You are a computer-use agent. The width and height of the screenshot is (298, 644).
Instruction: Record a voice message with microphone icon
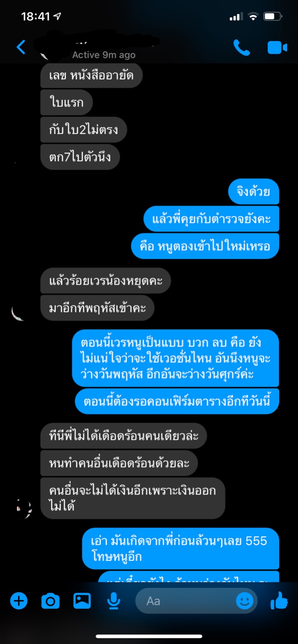point(114,601)
